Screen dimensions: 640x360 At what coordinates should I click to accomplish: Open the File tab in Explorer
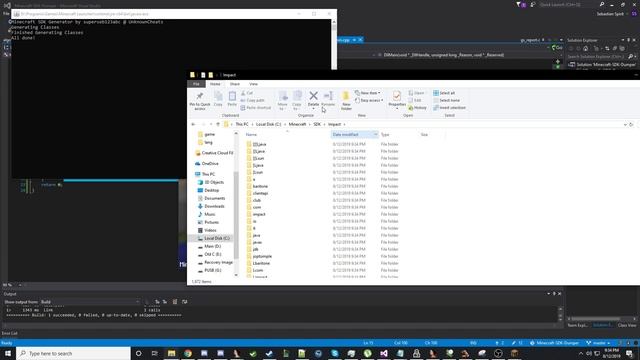click(x=196, y=84)
